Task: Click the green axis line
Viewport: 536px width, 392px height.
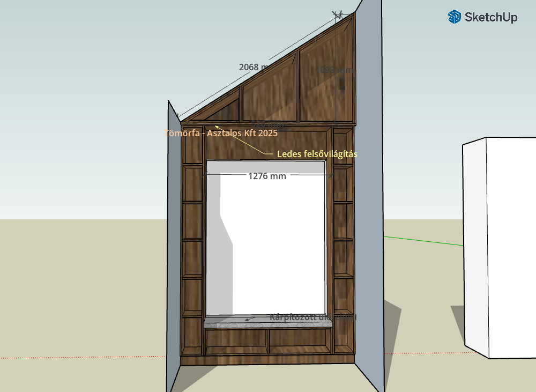Action: coord(423,241)
